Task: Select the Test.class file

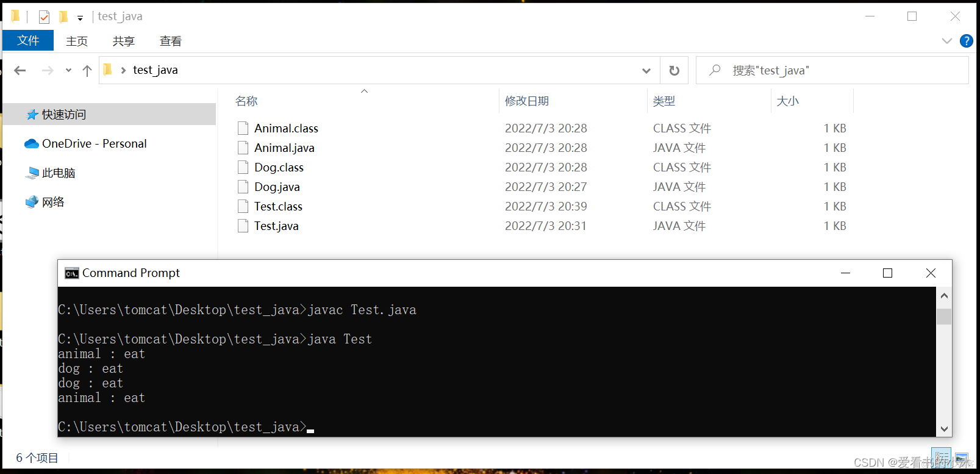Action: [278, 207]
